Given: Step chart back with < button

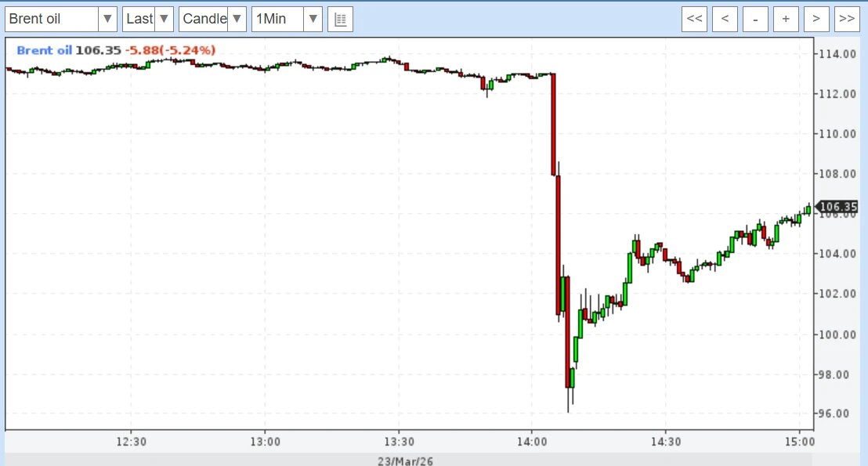Looking at the screenshot, I should [725, 20].
